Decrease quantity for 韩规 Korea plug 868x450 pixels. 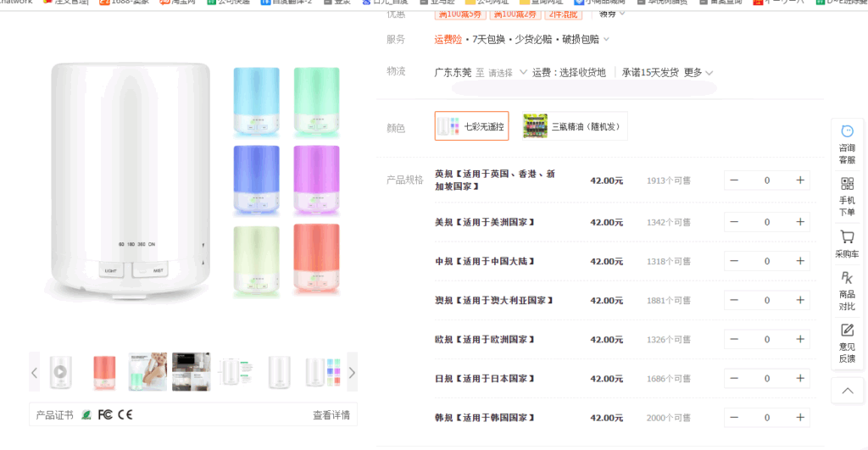(x=734, y=418)
